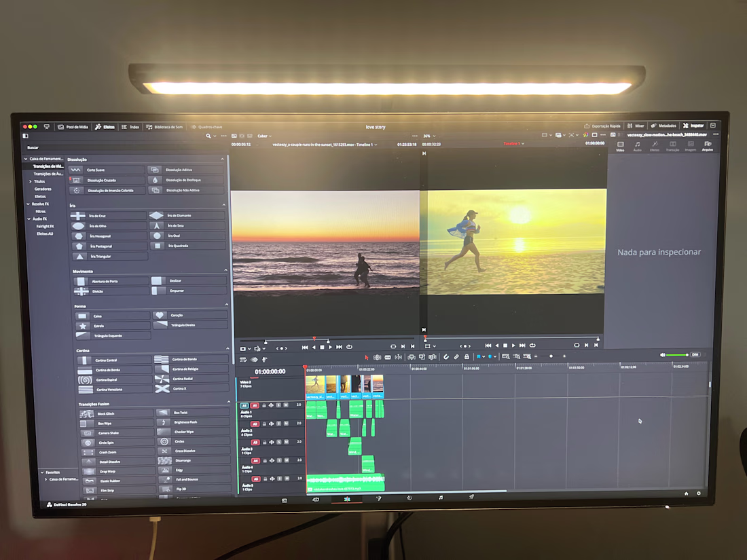Open project settings gear icon
This screenshot has width=747, height=560.
click(x=698, y=493)
